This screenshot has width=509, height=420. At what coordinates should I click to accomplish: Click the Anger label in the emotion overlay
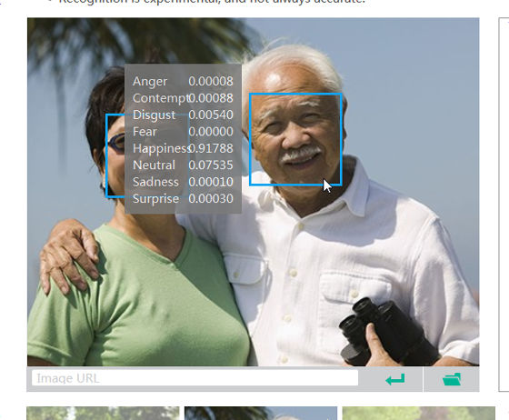point(150,82)
